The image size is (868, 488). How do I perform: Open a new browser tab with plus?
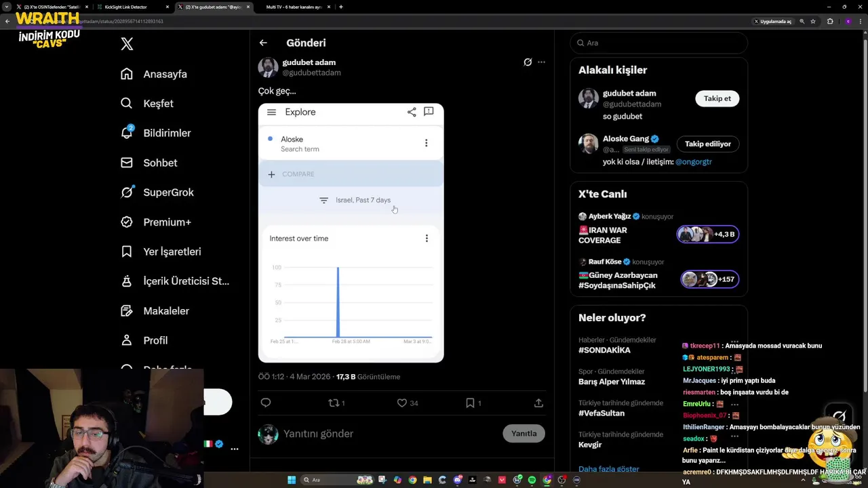pos(340,7)
